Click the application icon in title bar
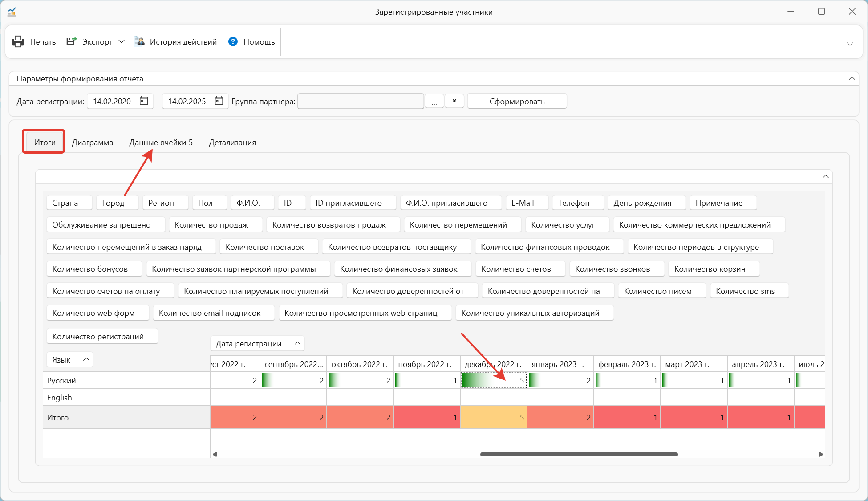The width and height of the screenshot is (868, 501). 12,12
